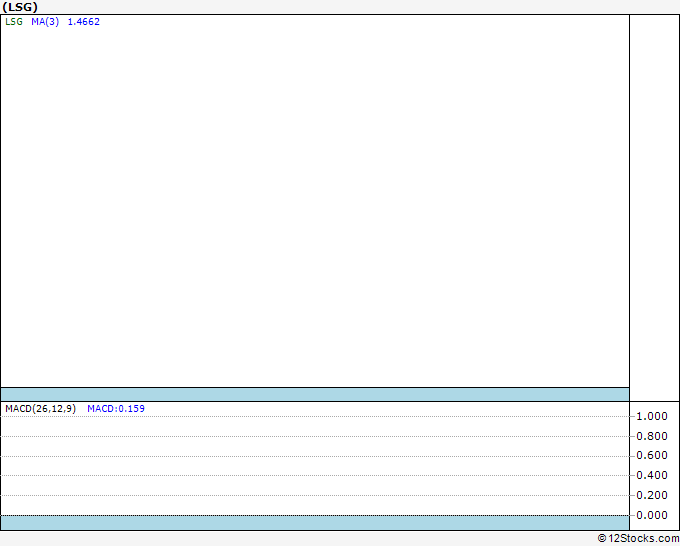
Task: Select the 1.4662 moving average value
Action: click(x=83, y=21)
